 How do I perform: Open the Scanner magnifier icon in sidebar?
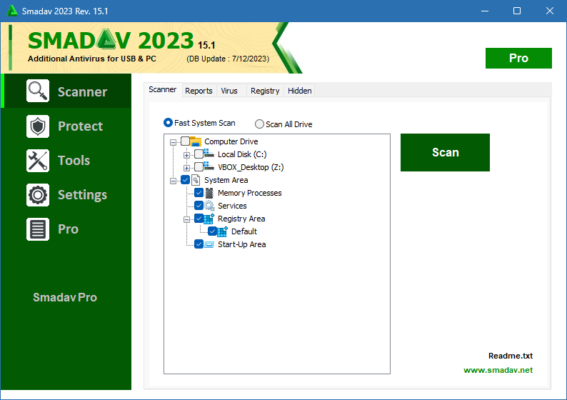click(38, 91)
